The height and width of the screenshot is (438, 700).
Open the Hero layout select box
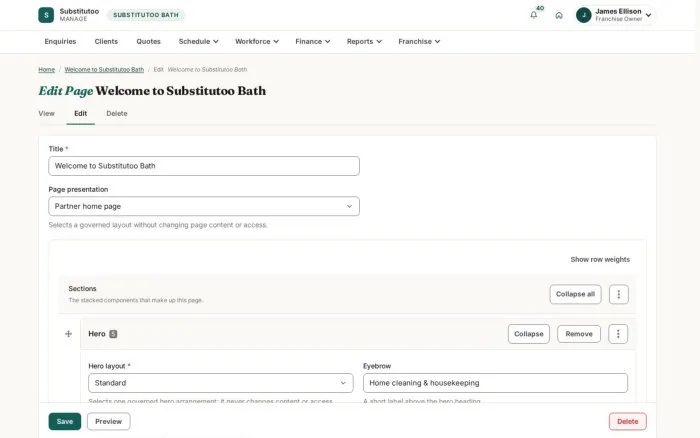click(x=221, y=383)
